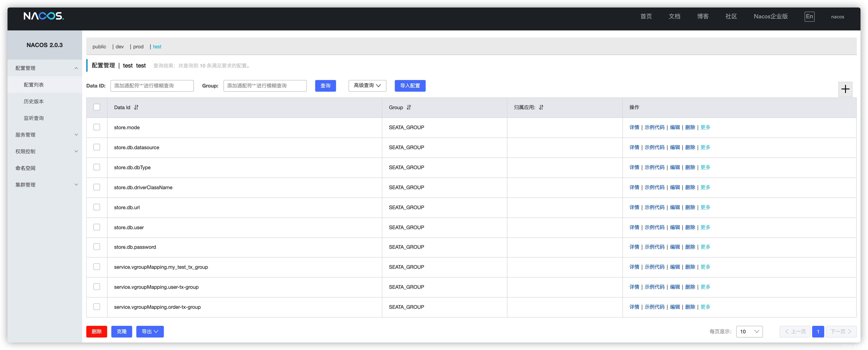Image resolution: width=868 pixels, height=350 pixels.
Task: Click 编辑 for store.db.dbType
Action: [675, 167]
